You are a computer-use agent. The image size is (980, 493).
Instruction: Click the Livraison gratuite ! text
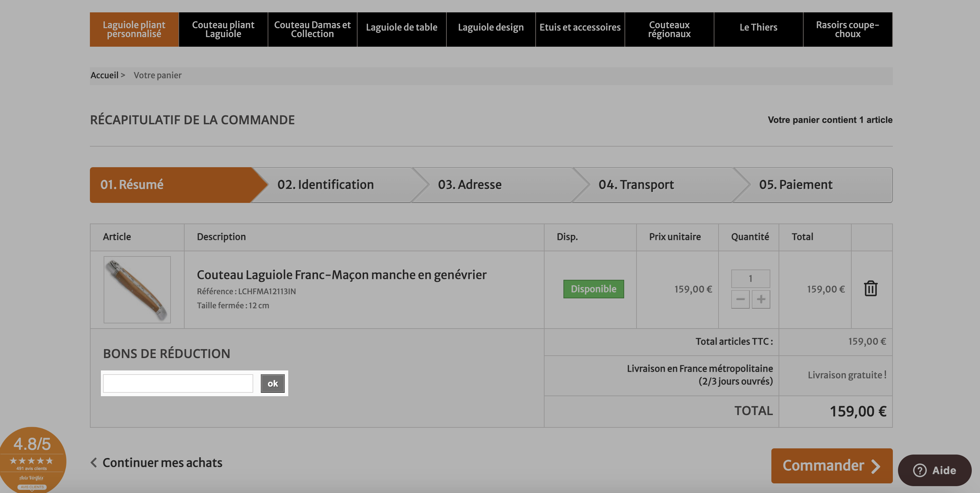point(847,375)
